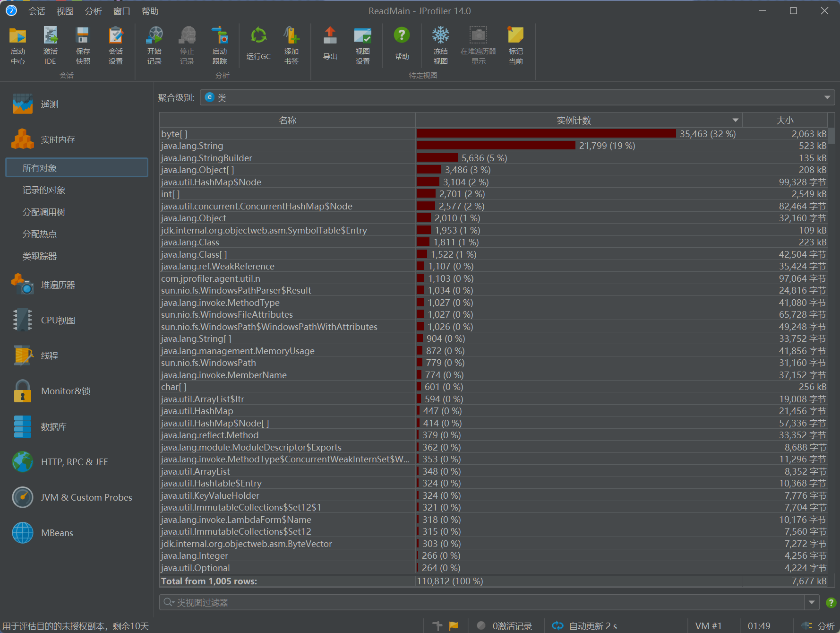Open the 堆遍历器 heap walker section
Viewport: 840px width, 633px height.
[x=44, y=285]
